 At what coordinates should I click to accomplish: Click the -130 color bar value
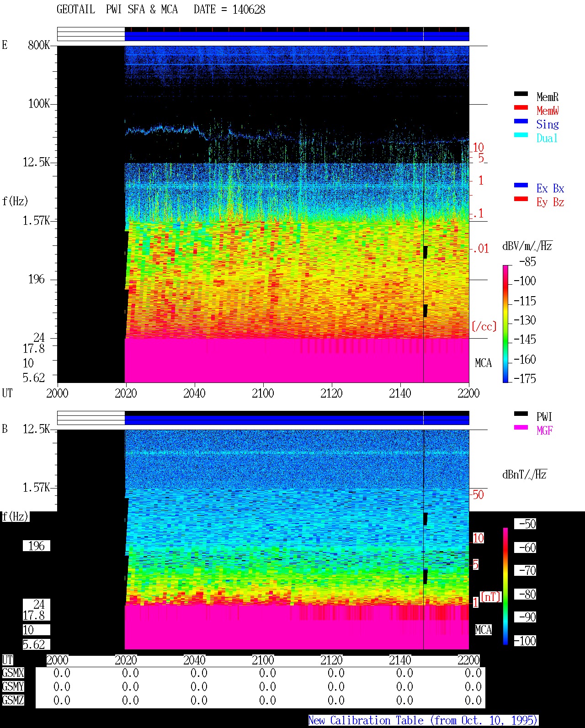525,320
